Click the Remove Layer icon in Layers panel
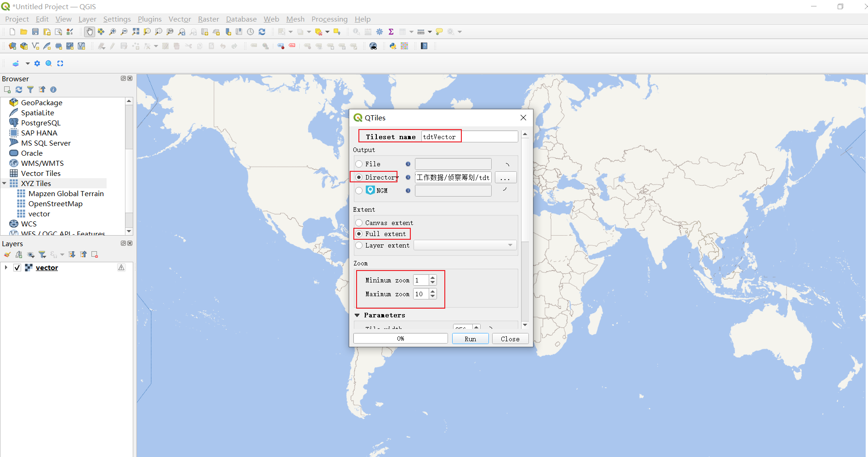Viewport: 868px width, 457px height. pyautogui.click(x=95, y=254)
